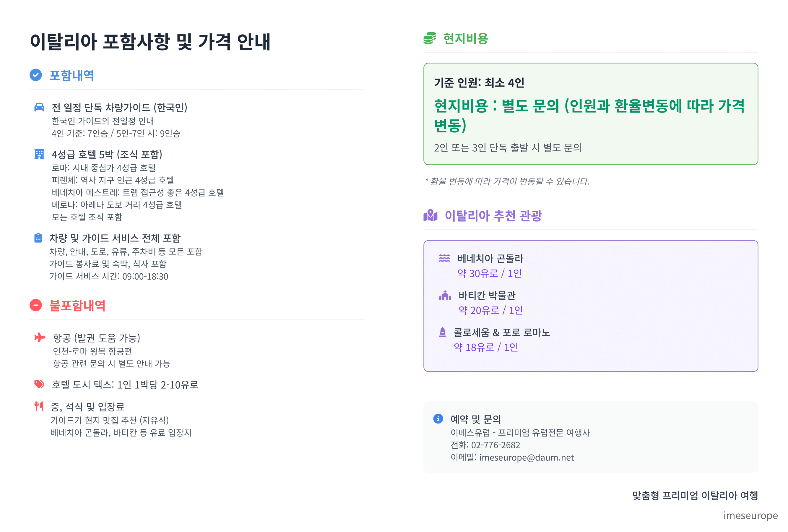Click the monument icon beside 콜로세움 & 포로 로마노

[443, 332]
